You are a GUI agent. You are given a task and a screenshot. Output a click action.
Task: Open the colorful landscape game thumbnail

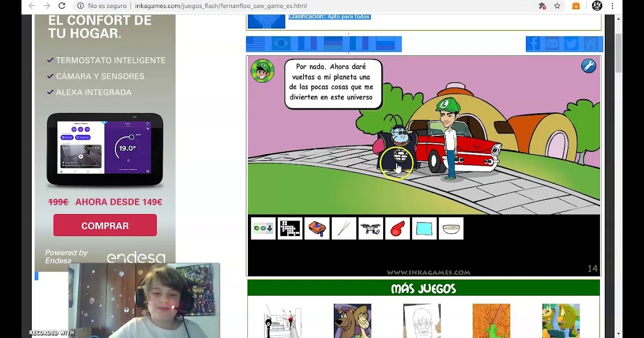561,321
